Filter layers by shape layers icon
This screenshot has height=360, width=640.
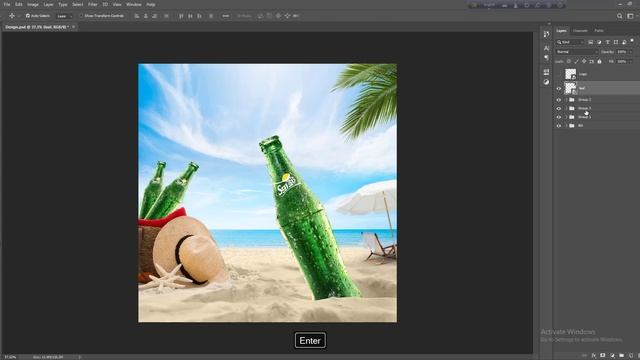(x=616, y=42)
